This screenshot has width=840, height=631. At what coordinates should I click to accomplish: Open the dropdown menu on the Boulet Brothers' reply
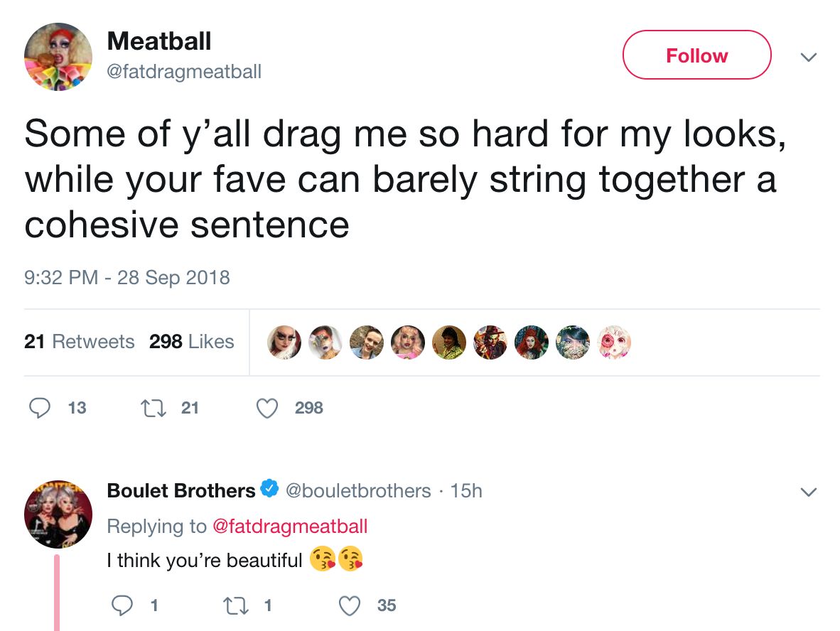tap(809, 491)
